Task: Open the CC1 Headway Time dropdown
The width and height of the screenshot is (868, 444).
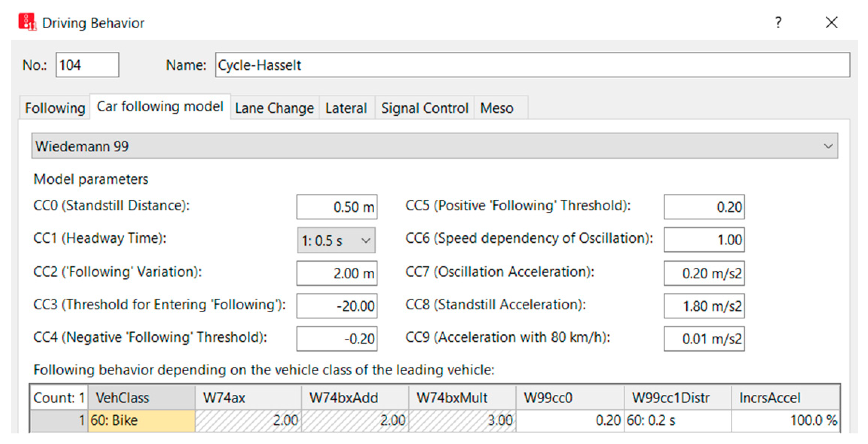Action: (x=336, y=240)
